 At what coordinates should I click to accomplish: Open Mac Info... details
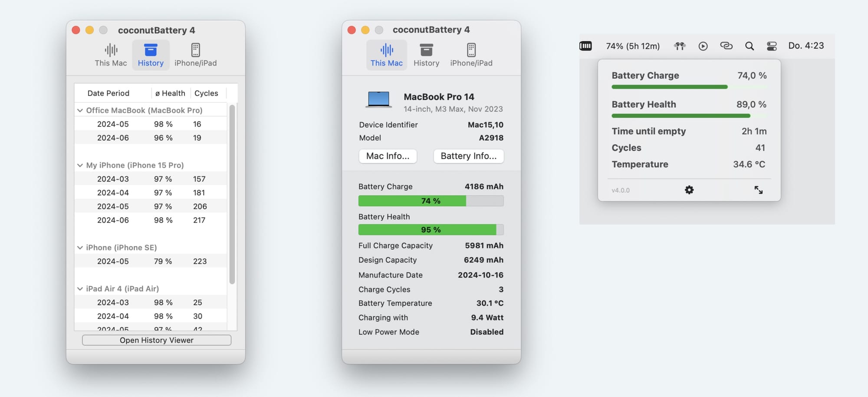388,156
